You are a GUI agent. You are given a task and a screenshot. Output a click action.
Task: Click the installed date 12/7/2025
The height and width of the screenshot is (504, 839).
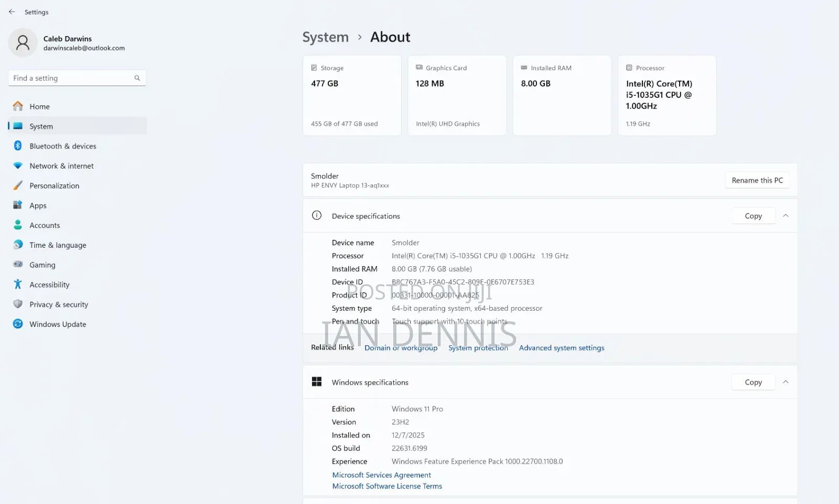tap(408, 435)
